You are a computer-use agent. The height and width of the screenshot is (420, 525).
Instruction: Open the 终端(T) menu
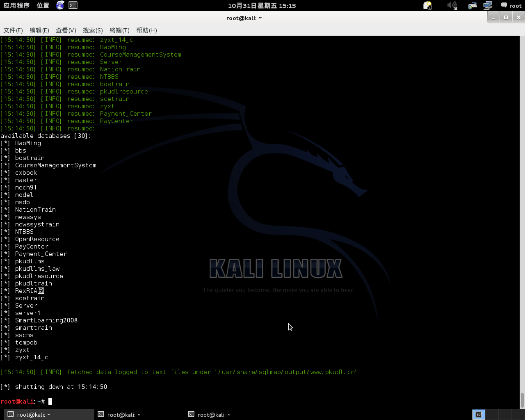[x=119, y=30]
